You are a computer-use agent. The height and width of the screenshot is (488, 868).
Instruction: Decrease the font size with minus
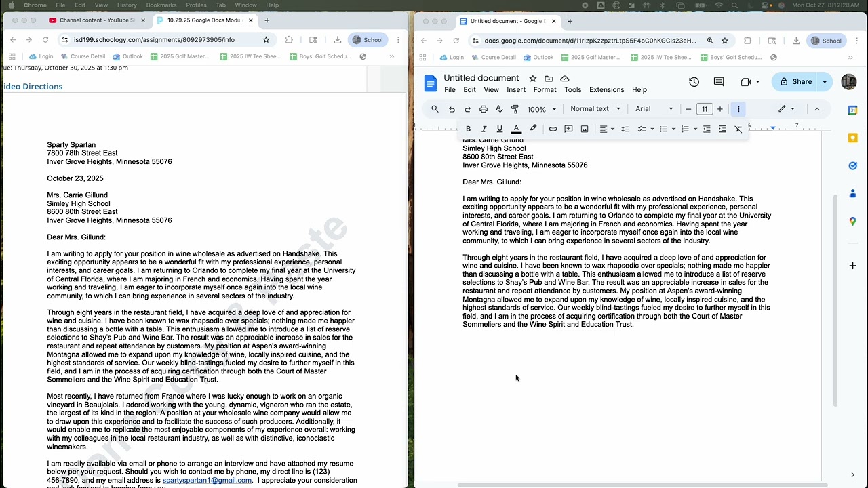[x=688, y=109]
